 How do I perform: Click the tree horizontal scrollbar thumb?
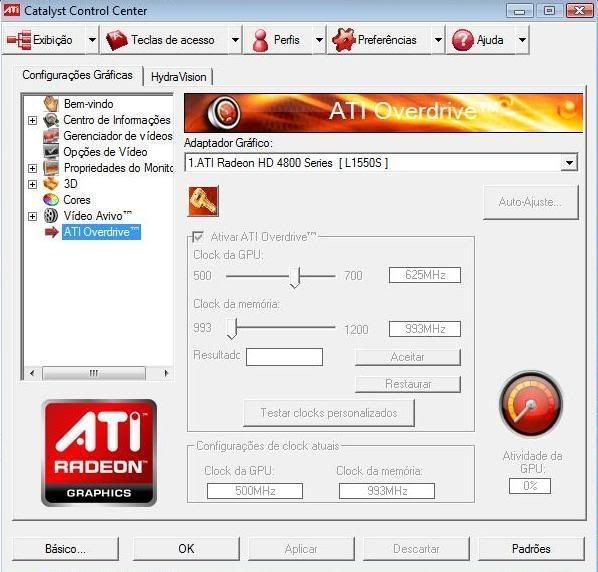coord(94,373)
